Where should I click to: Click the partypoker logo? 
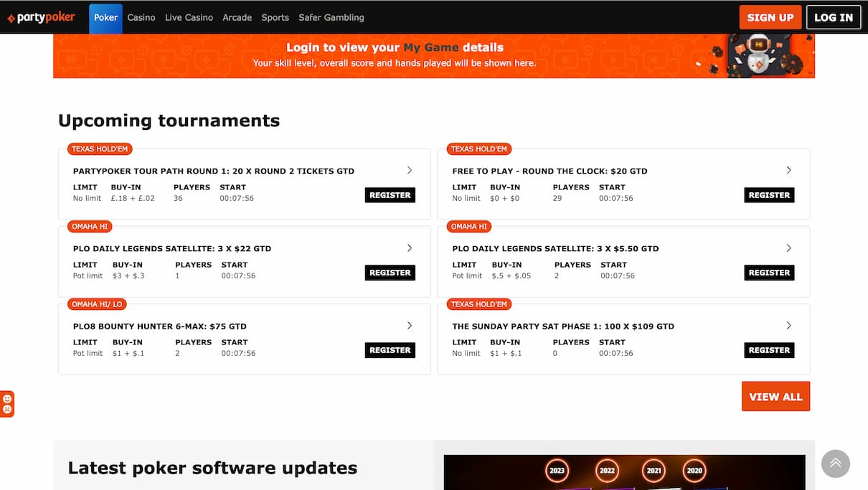coord(41,17)
